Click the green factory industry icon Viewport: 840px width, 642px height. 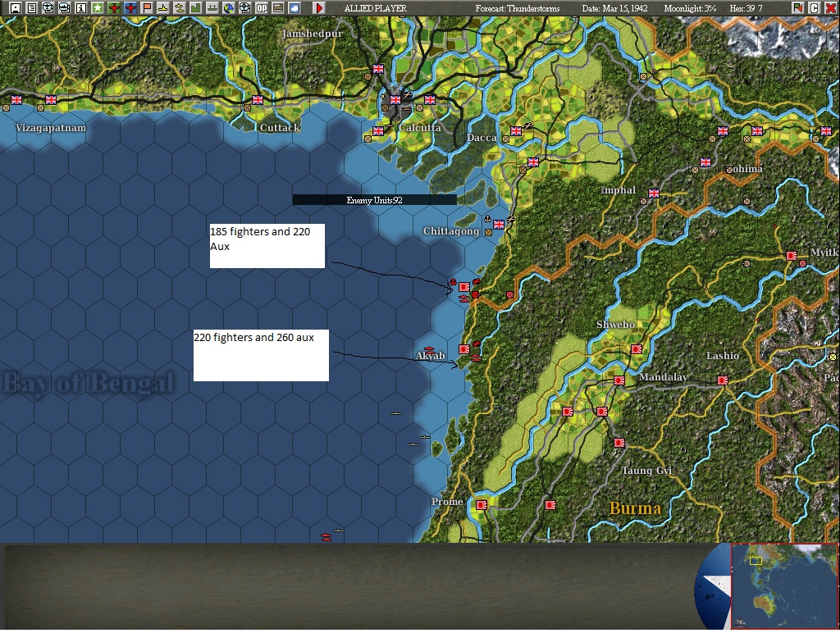tap(196, 7)
